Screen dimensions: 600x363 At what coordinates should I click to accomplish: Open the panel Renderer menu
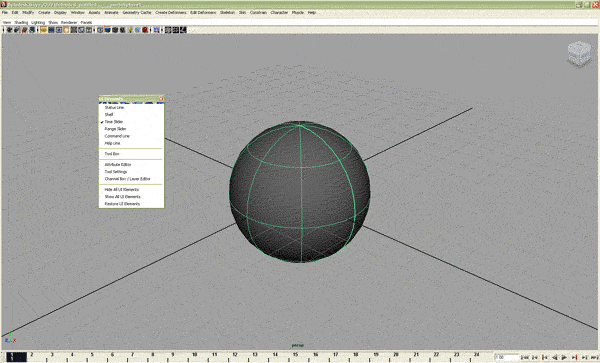[69, 23]
